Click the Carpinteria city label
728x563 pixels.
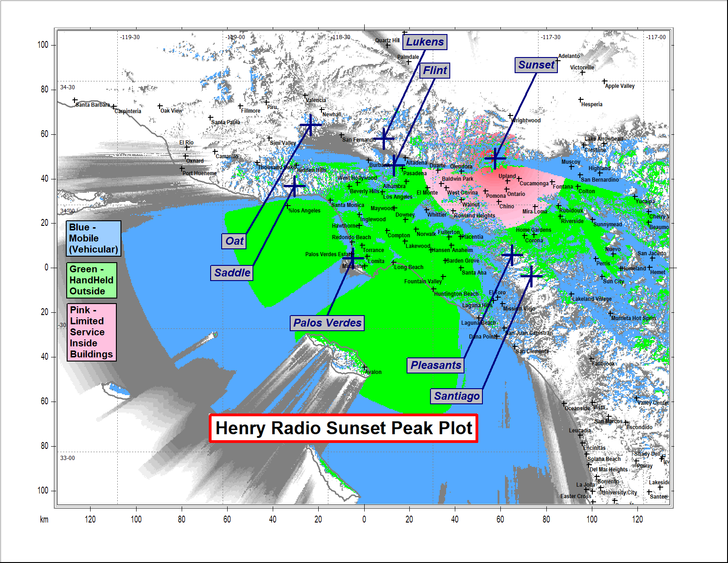point(128,111)
